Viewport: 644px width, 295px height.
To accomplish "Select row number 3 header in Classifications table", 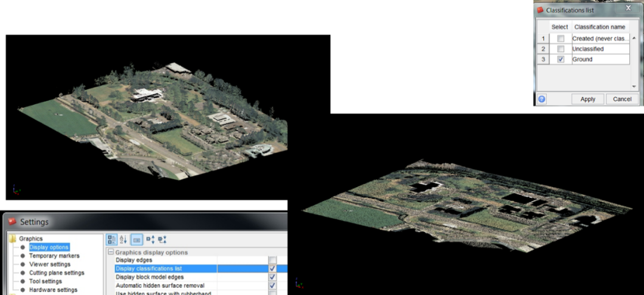I will pyautogui.click(x=543, y=59).
